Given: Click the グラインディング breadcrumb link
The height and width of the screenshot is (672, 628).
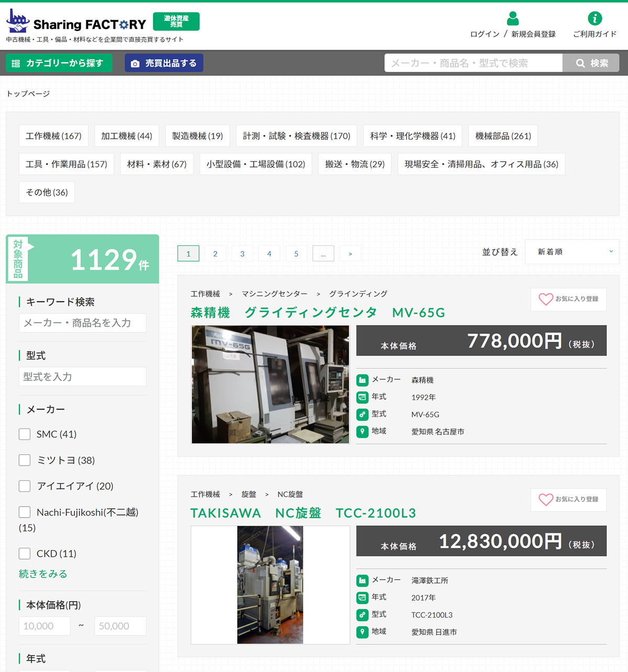Looking at the screenshot, I should click(x=358, y=294).
